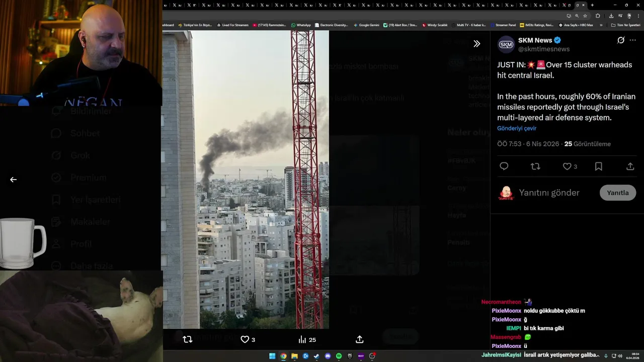The image size is (644, 362).
Task: Click the repost icon below the photo
Action: click(188, 339)
